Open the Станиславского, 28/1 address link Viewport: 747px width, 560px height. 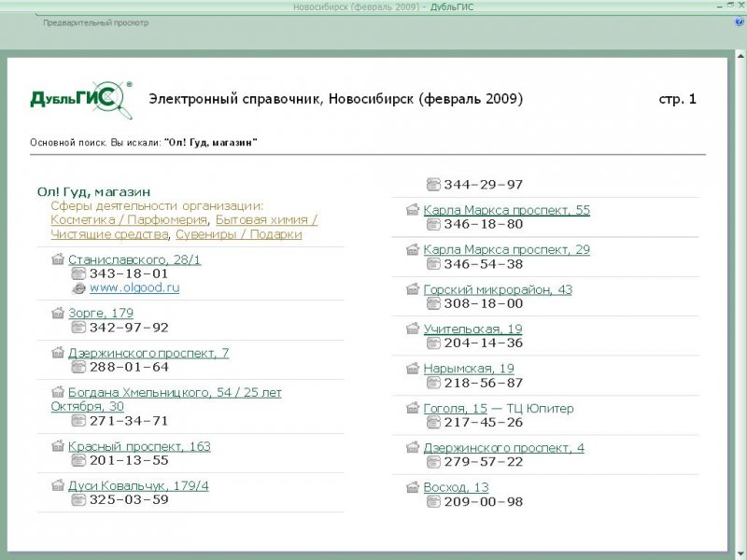tap(134, 260)
